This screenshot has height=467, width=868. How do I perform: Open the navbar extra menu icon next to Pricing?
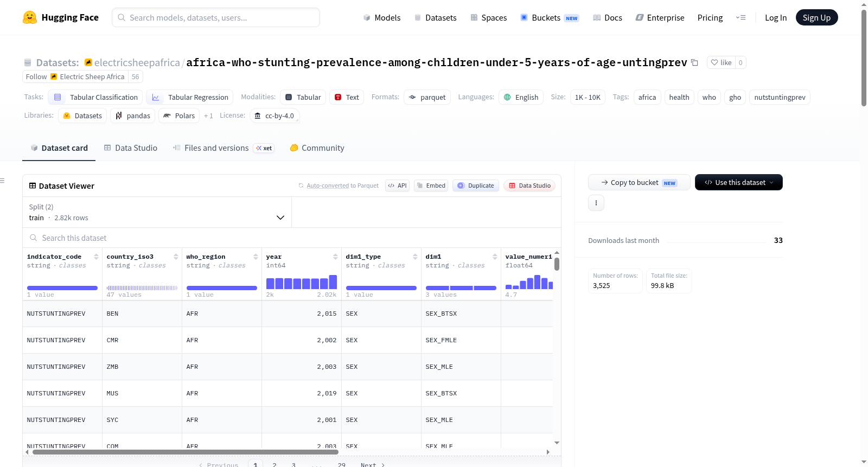741,17
